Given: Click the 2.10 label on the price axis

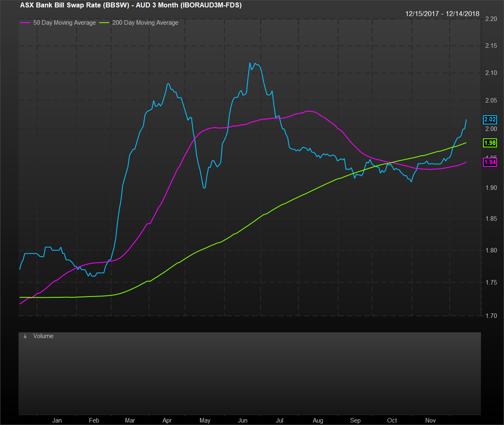Looking at the screenshot, I should [x=492, y=73].
